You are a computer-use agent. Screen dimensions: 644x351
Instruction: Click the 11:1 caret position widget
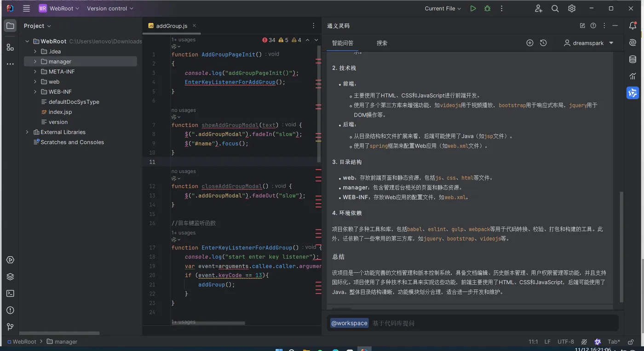coord(533,342)
